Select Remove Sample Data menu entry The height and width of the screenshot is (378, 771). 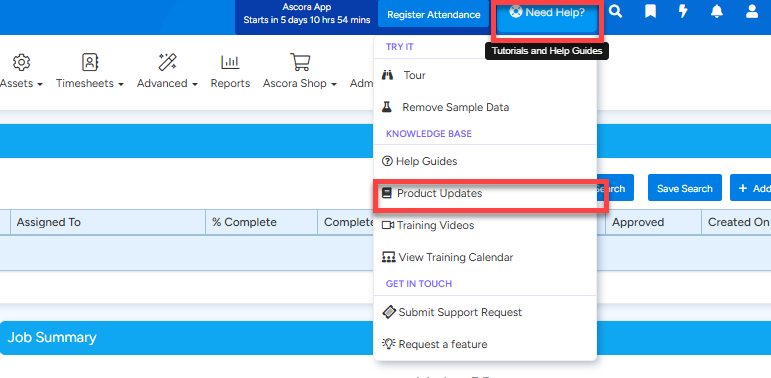(485, 107)
